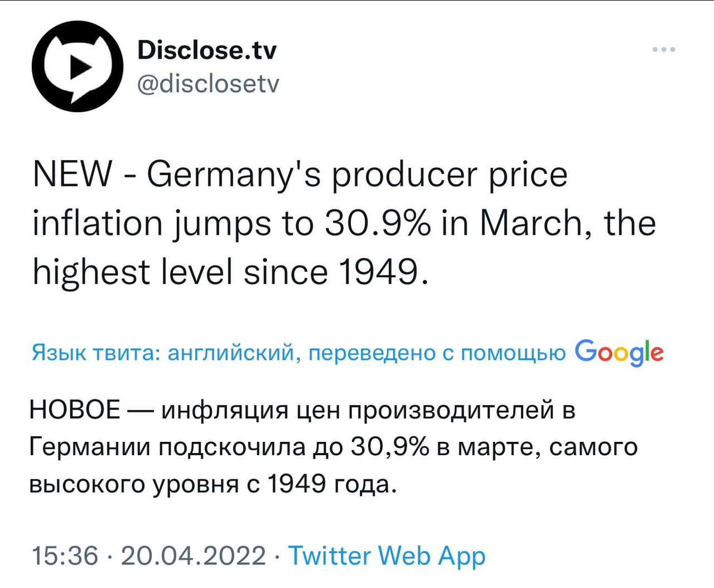
Task: Open the three-dot more options menu
Action: click(664, 50)
